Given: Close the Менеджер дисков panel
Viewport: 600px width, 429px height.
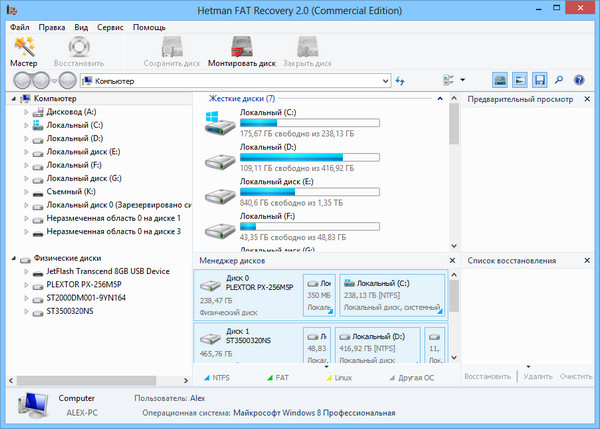Looking at the screenshot, I should tap(451, 261).
